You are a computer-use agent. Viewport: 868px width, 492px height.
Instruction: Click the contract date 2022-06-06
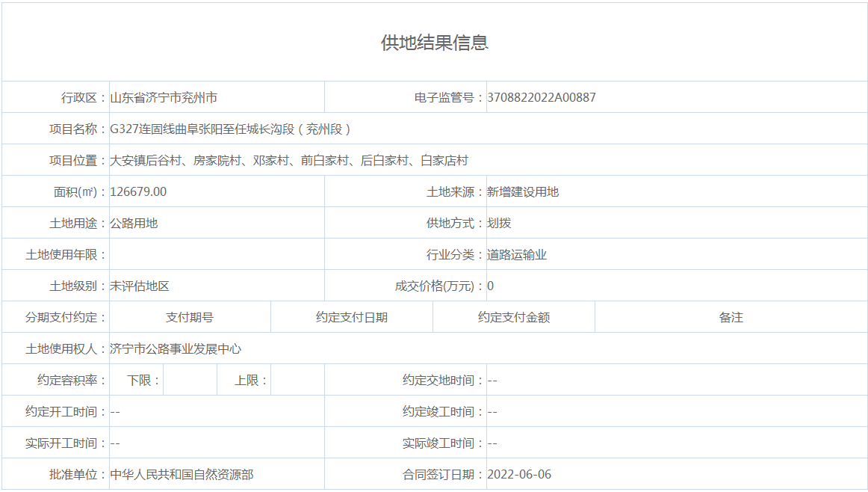tap(519, 475)
